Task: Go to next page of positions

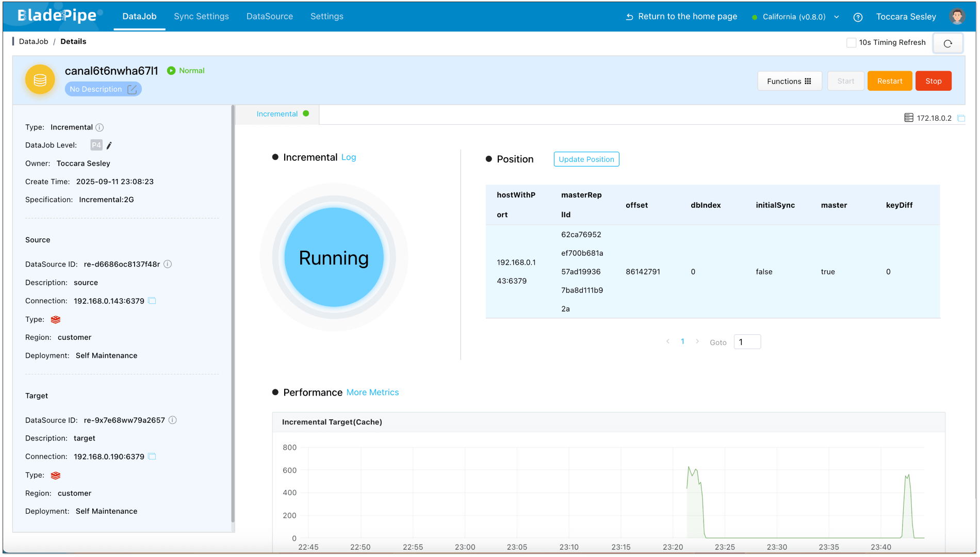Action: 697,341
